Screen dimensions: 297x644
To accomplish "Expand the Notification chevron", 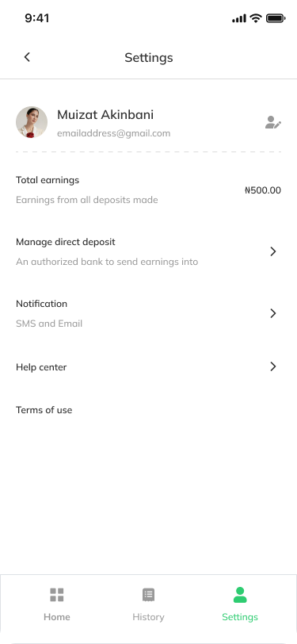I will [x=273, y=314].
